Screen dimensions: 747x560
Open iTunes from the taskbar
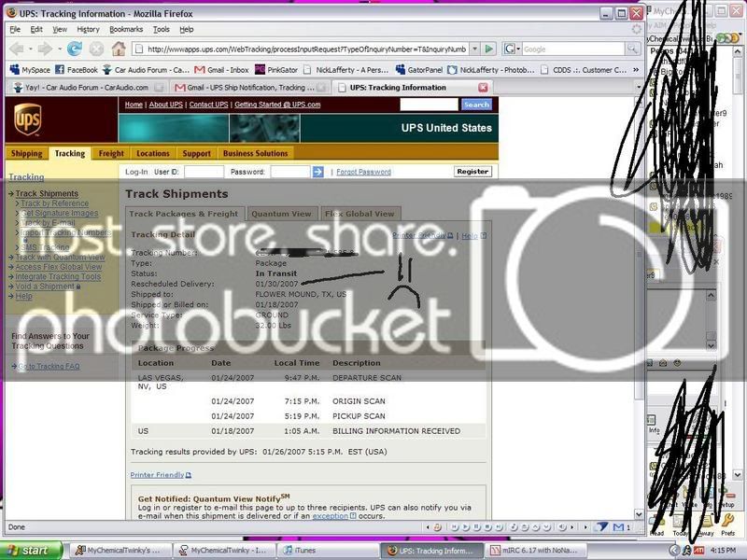[x=328, y=550]
